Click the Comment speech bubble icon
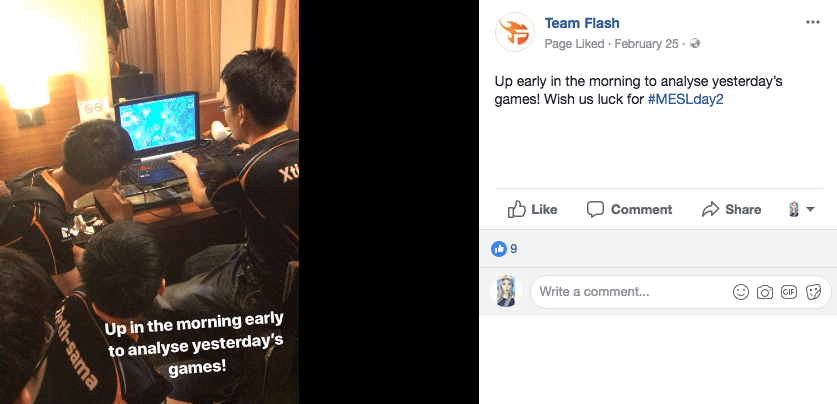 595,209
